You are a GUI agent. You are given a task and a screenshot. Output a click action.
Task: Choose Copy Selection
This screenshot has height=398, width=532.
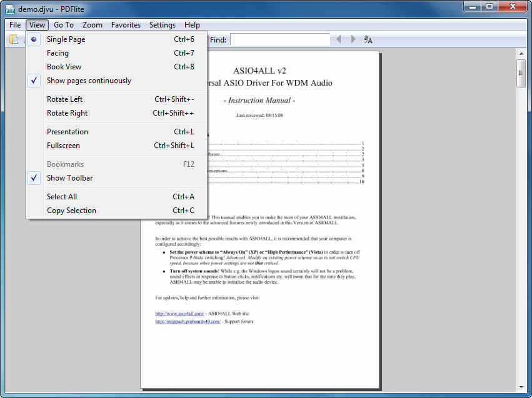(x=117, y=211)
